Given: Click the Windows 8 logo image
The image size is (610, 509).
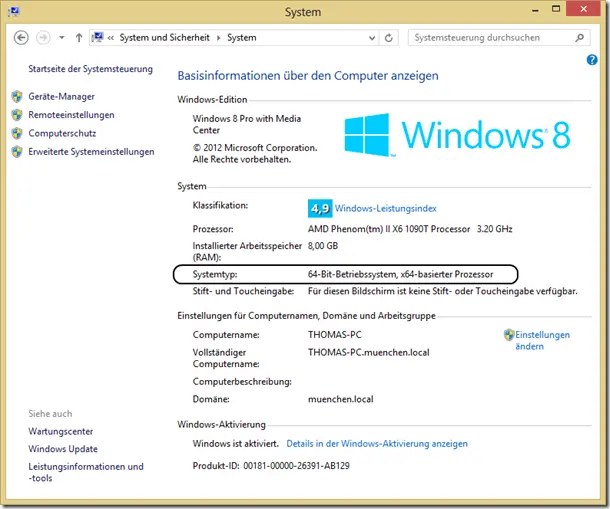Looking at the screenshot, I should (x=458, y=135).
